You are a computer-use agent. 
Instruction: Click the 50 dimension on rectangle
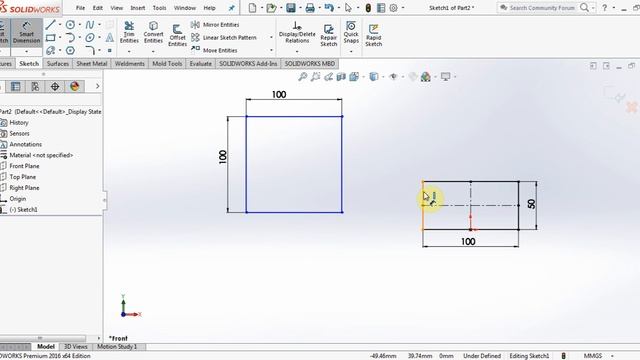531,204
